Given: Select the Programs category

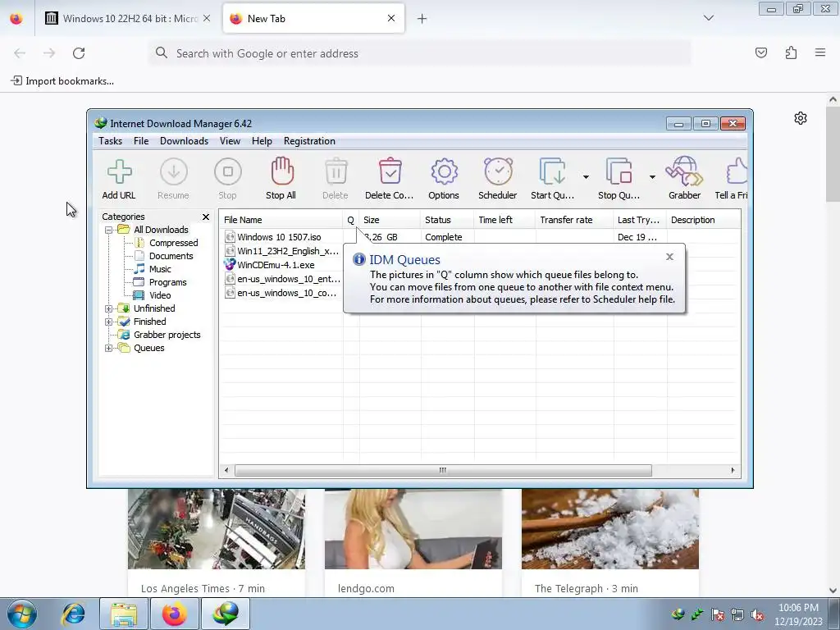Looking at the screenshot, I should pos(167,282).
